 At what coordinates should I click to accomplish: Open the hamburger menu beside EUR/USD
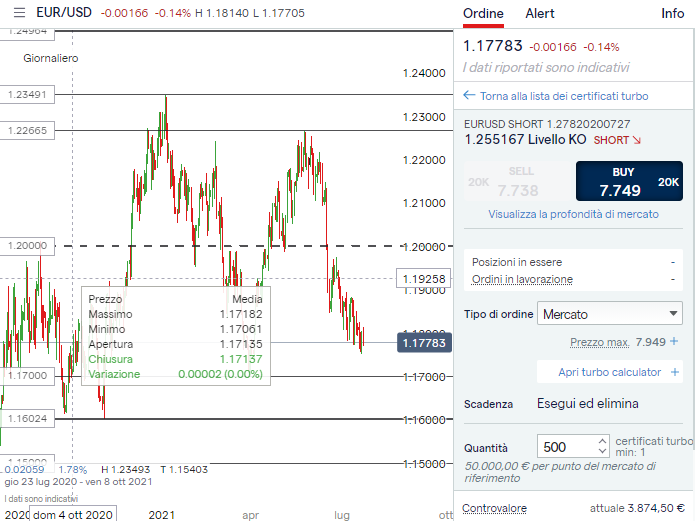(19, 14)
